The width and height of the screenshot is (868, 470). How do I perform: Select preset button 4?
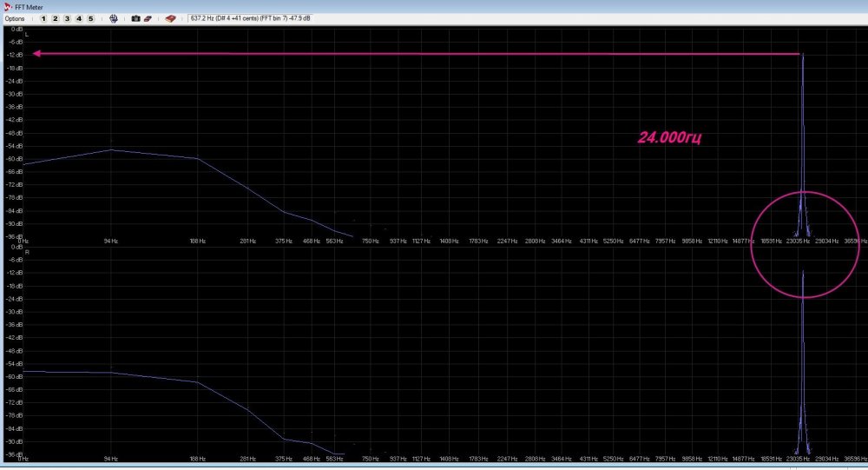coord(79,18)
